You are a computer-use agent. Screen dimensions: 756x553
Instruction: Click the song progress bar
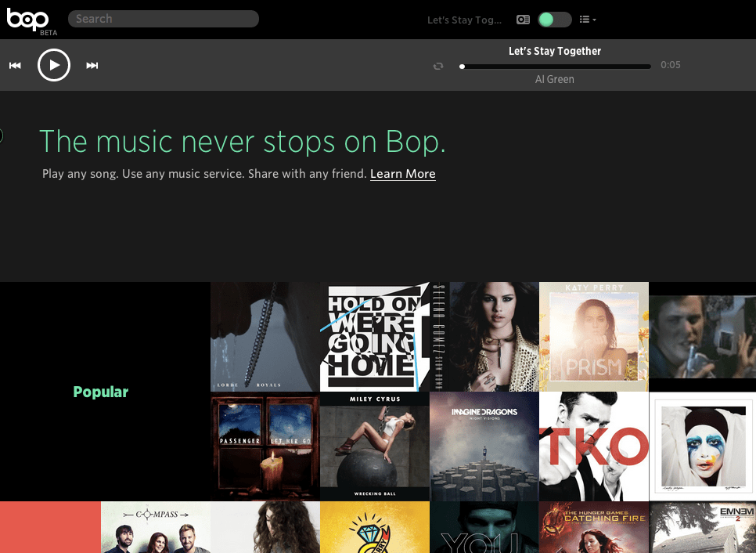[x=556, y=67]
